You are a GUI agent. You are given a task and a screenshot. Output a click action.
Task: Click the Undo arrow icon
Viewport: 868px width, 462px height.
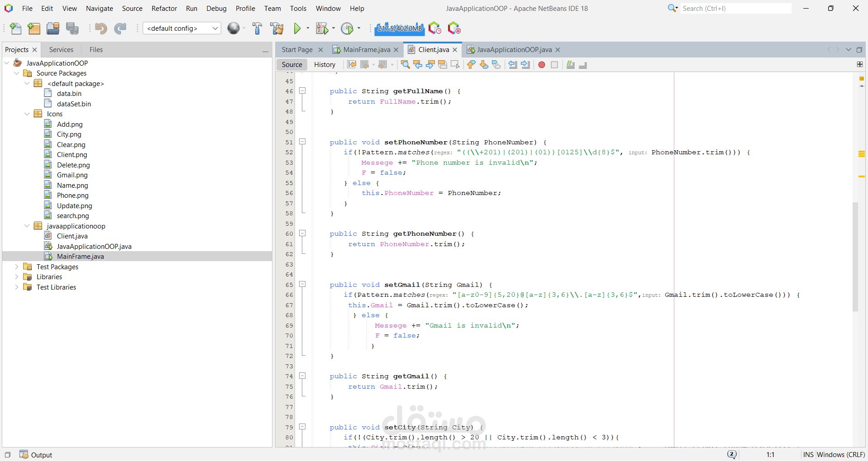coord(100,29)
